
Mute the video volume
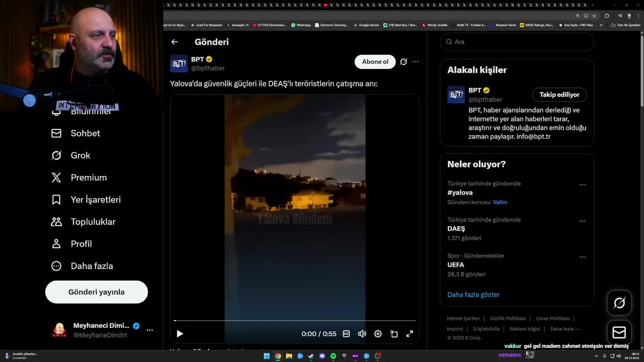pyautogui.click(x=362, y=334)
